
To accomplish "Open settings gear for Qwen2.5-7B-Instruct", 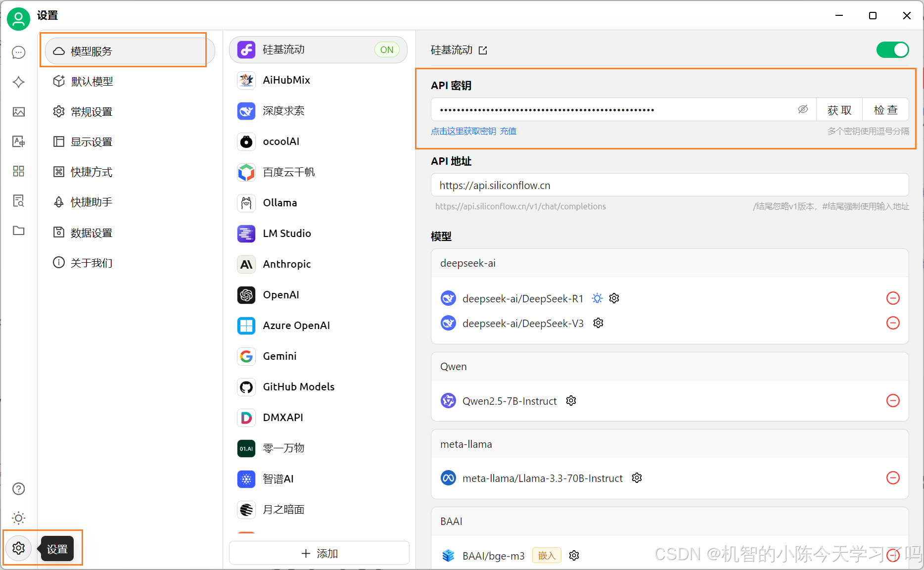I will pyautogui.click(x=571, y=401).
